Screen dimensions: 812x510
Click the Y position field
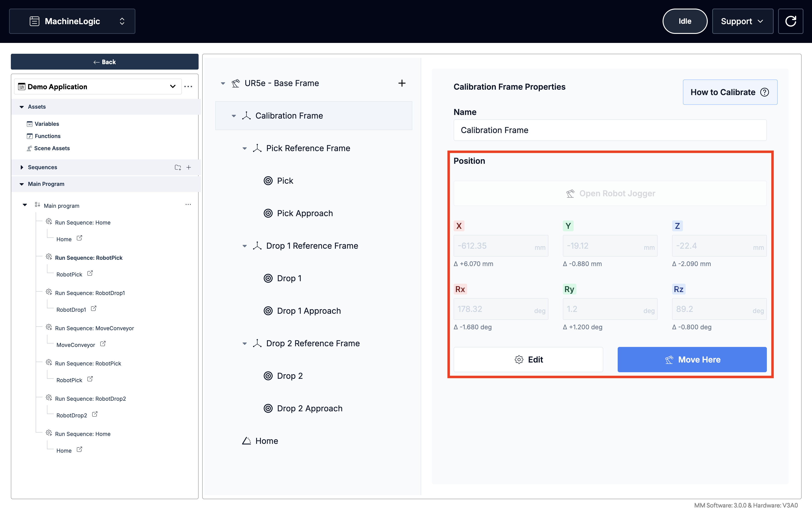click(x=610, y=246)
